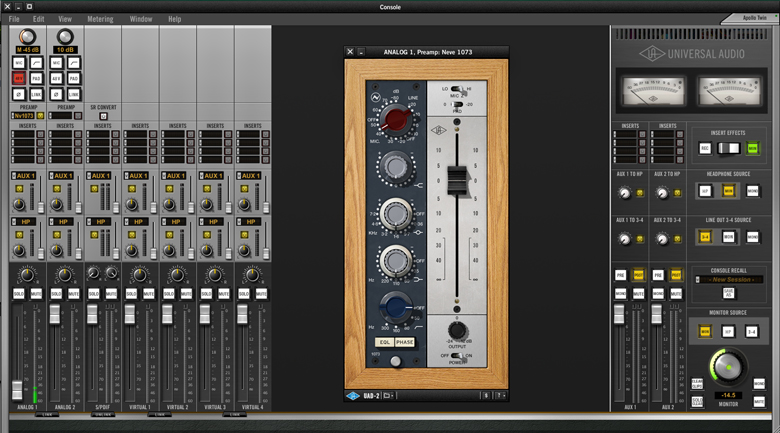The image size is (780, 433).
Task: Invert polarity on Analog 1 channel
Action: 18,94
